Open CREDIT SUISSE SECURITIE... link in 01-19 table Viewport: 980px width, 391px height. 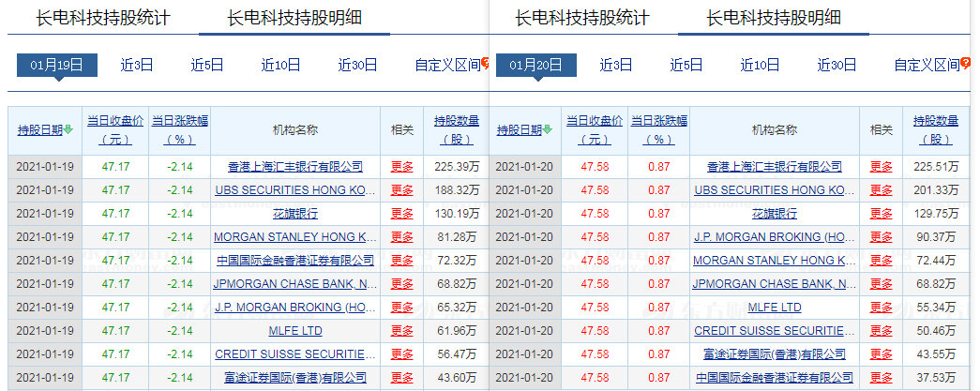pos(295,354)
